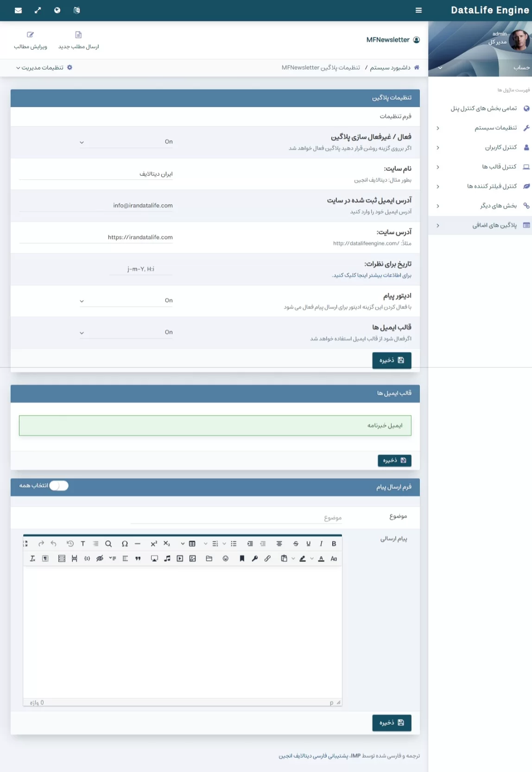The height and width of the screenshot is (772, 532).
Task: Open the users control sidebar menu
Action: click(500, 147)
